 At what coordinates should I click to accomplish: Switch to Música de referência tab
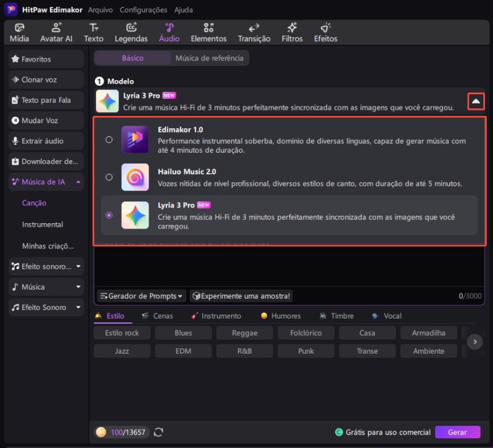tap(210, 58)
